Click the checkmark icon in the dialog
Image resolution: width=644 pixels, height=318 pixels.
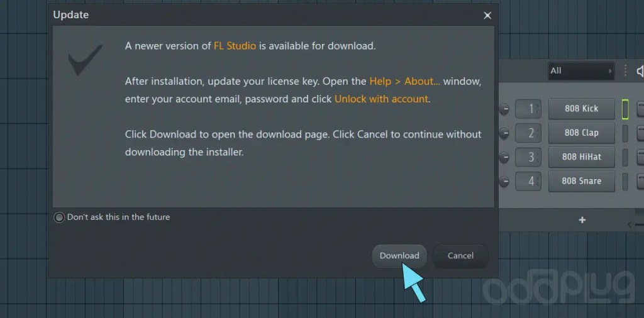tap(85, 60)
